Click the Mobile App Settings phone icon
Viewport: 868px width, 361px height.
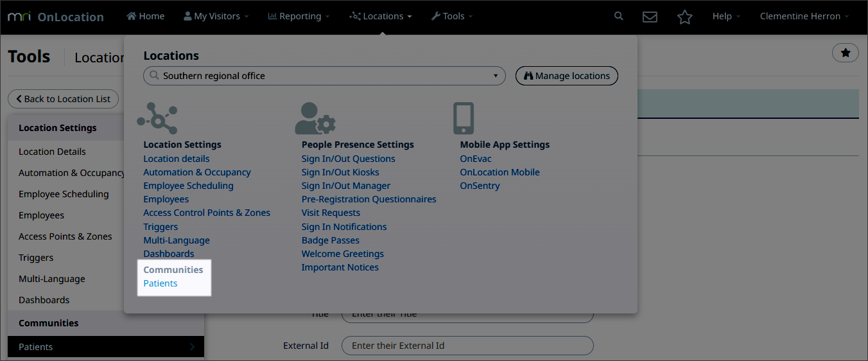tap(463, 118)
